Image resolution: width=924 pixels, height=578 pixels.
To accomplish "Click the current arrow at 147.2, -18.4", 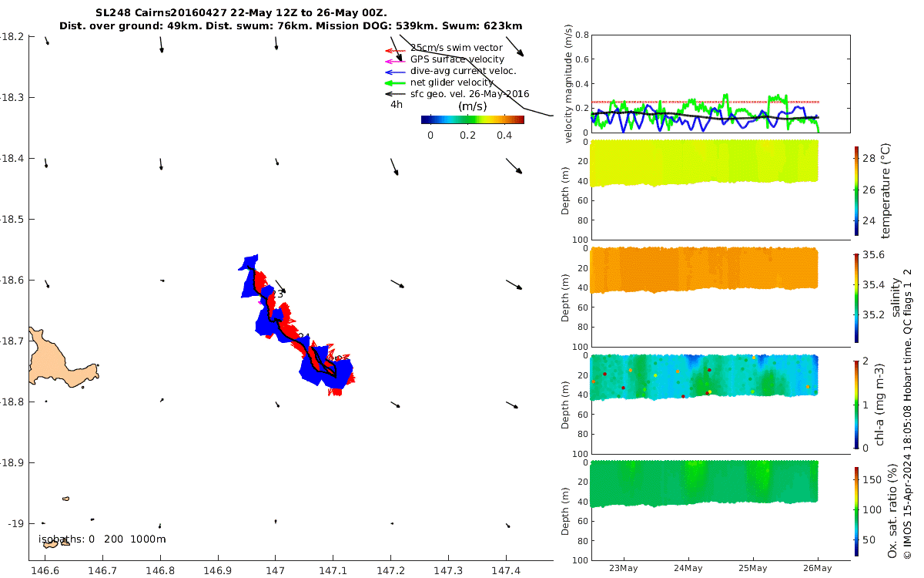I will 396,167.
